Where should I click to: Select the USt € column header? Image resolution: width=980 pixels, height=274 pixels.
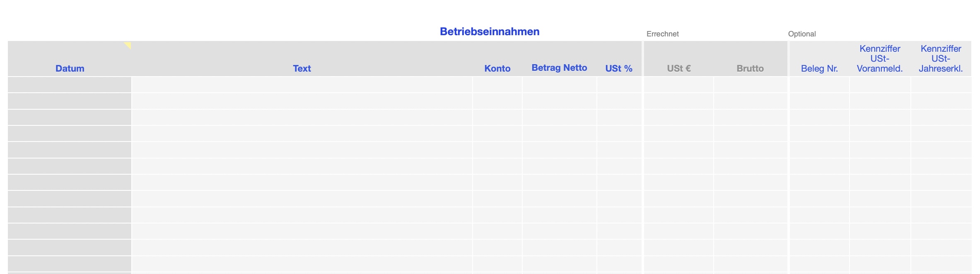point(678,68)
